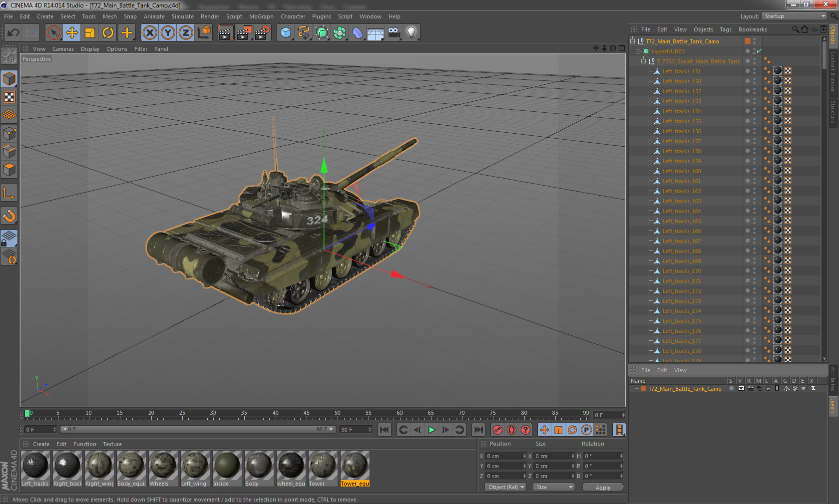Image resolution: width=839 pixels, height=504 pixels.
Task: Click the Object Manager vertical scrollbar
Action: coord(825,55)
